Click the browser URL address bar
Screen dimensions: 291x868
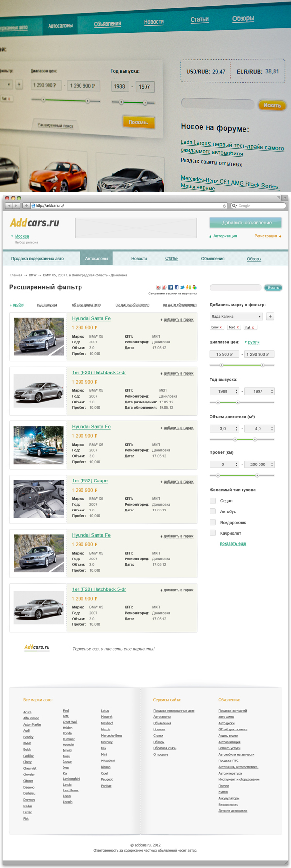(129, 206)
